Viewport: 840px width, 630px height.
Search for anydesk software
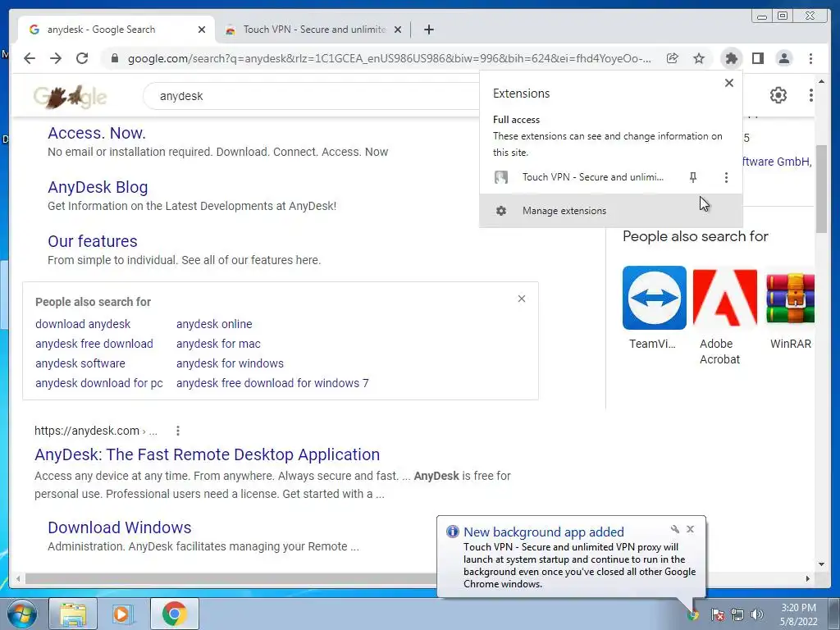coord(80,363)
